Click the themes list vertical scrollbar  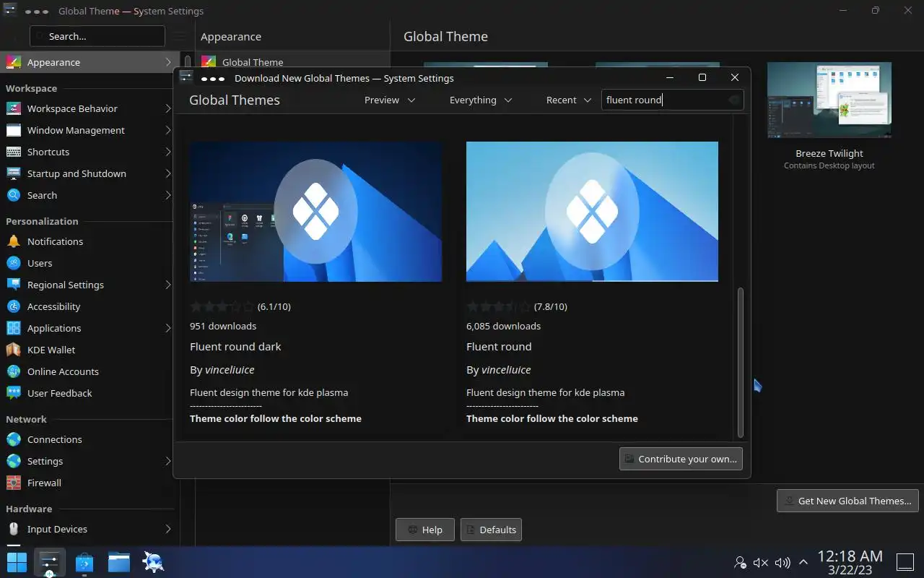[x=740, y=361]
